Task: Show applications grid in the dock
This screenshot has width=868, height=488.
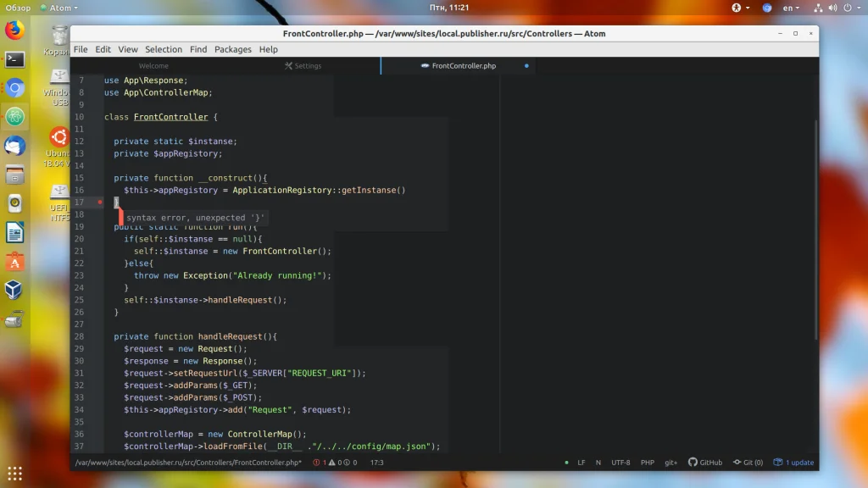Action: [x=14, y=473]
